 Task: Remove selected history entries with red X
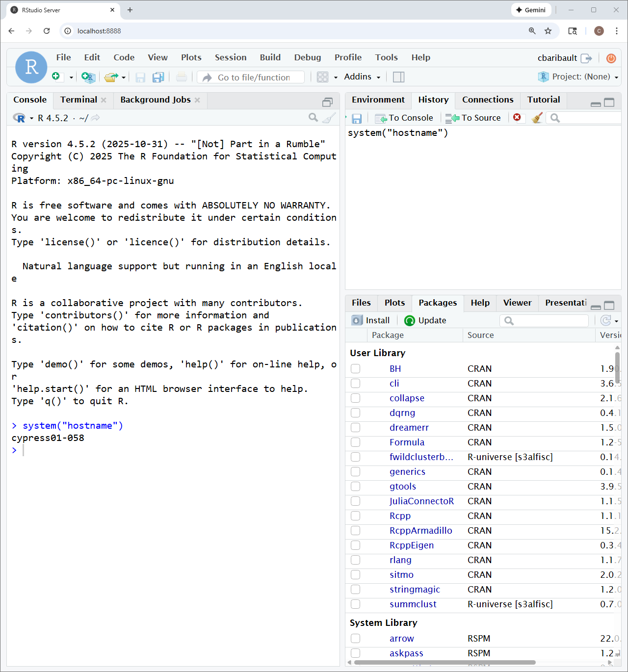(518, 118)
